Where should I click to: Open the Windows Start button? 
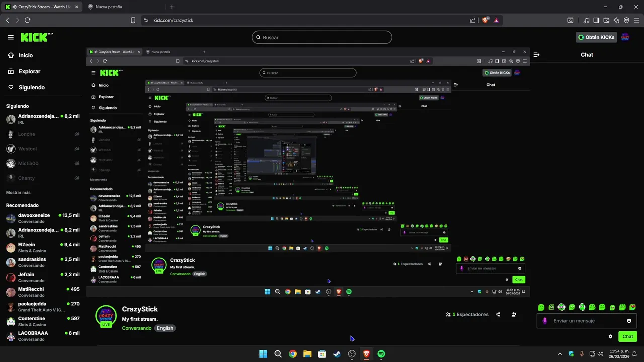click(x=263, y=354)
